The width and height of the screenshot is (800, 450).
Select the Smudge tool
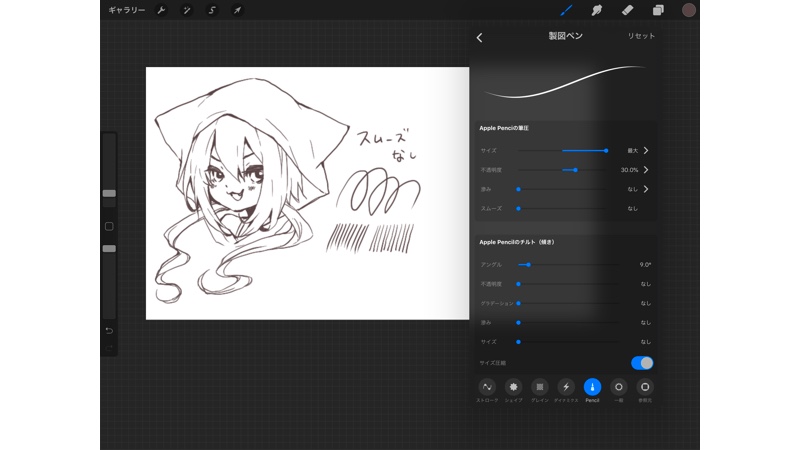click(x=597, y=10)
